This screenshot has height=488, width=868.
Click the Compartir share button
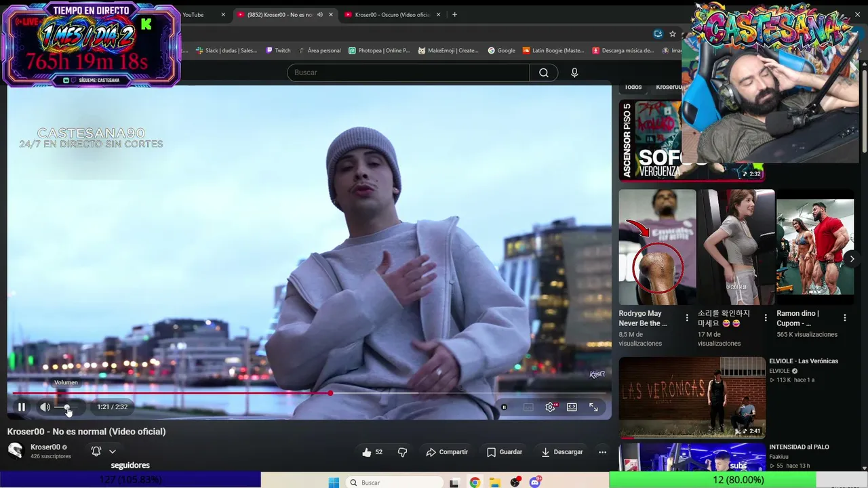(x=447, y=452)
